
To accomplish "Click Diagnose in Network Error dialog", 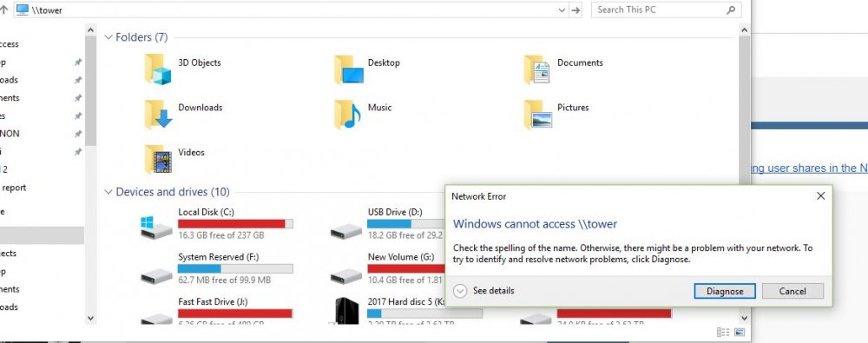I will click(725, 291).
